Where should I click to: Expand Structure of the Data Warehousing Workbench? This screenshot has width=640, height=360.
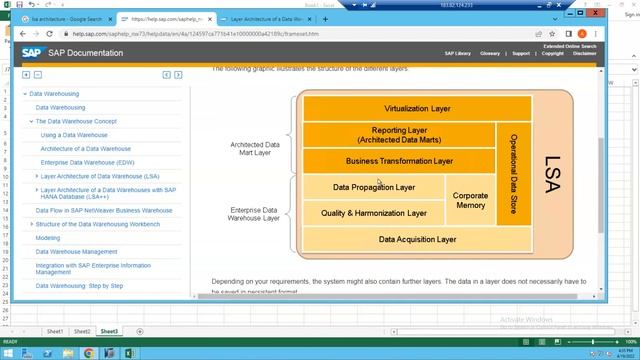point(32,224)
